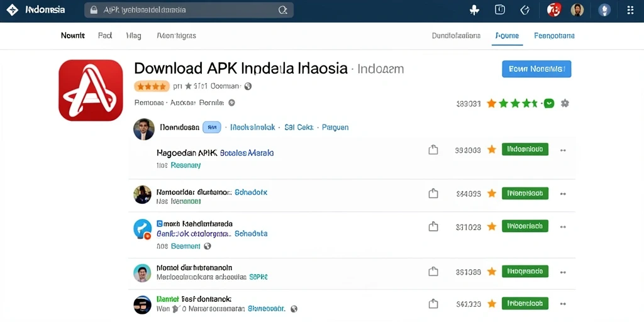
Task: Click globe icon beside Beement
Action: (208, 246)
